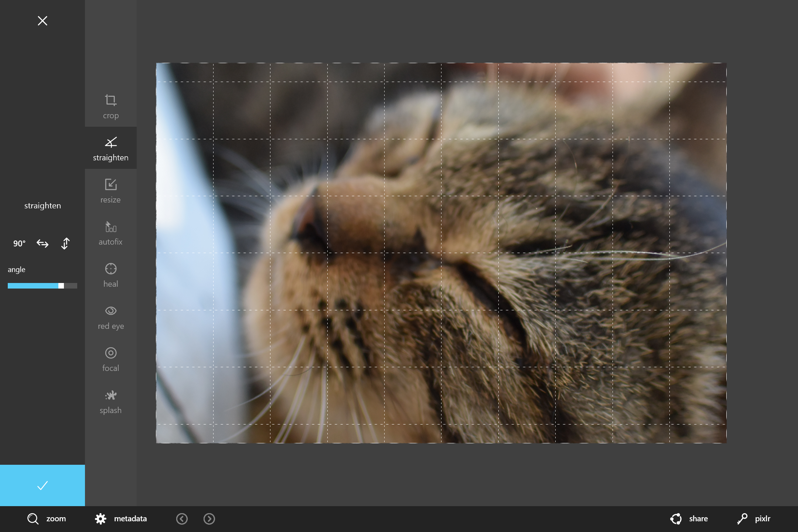Screen dimensions: 798x532
Task: Select the straighten tool
Action: pyautogui.click(x=110, y=148)
